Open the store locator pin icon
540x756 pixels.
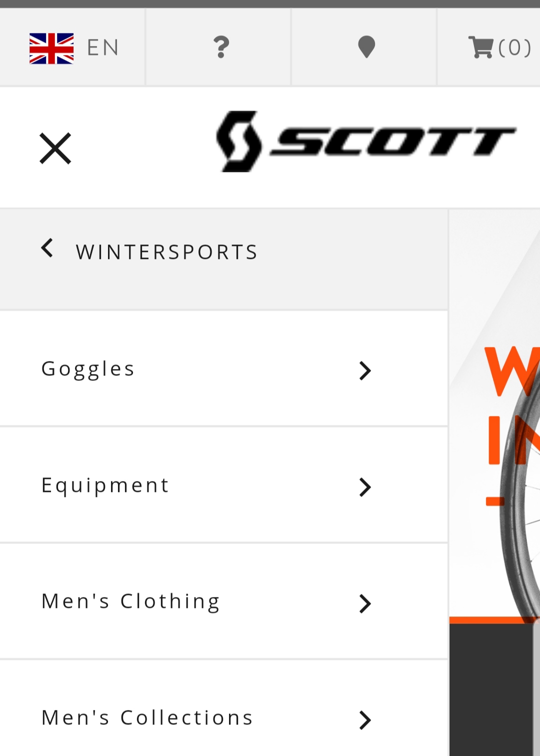tap(366, 47)
